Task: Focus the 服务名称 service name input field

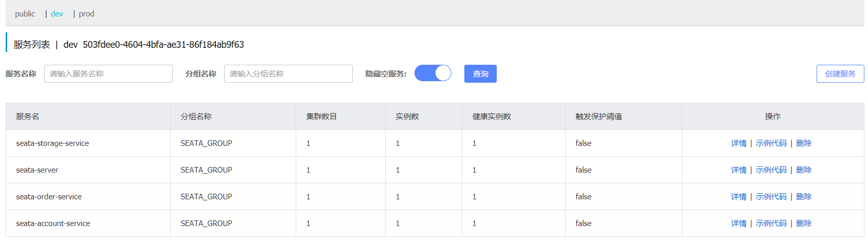Action: point(109,73)
